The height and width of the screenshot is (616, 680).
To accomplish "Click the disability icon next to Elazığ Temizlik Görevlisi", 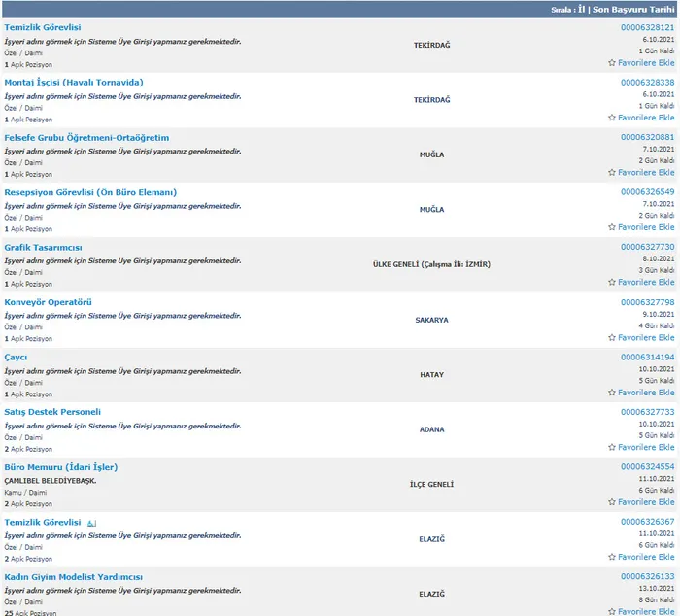I will click(91, 523).
